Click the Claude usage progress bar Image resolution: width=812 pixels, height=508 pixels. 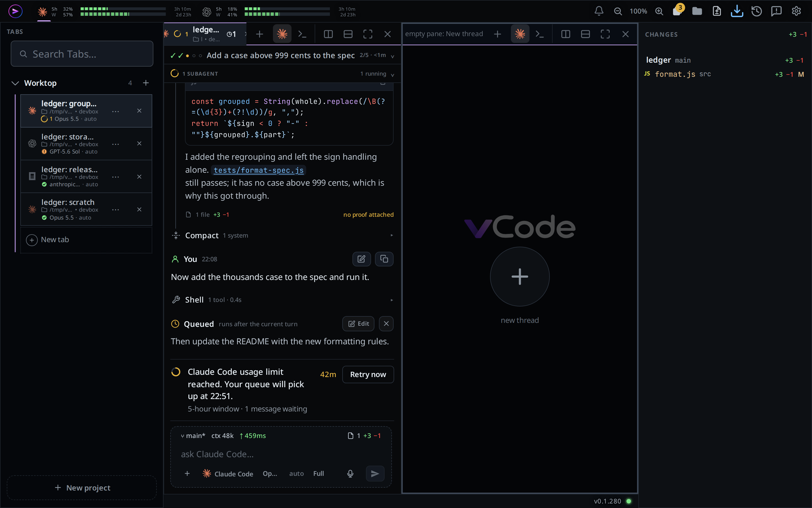tap(123, 11)
